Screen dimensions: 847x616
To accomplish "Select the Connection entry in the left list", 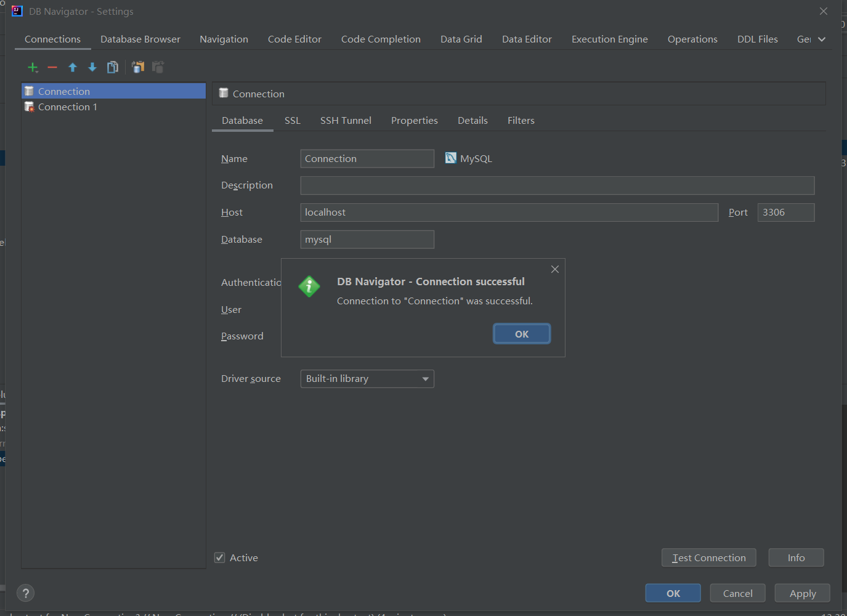I will pyautogui.click(x=63, y=91).
